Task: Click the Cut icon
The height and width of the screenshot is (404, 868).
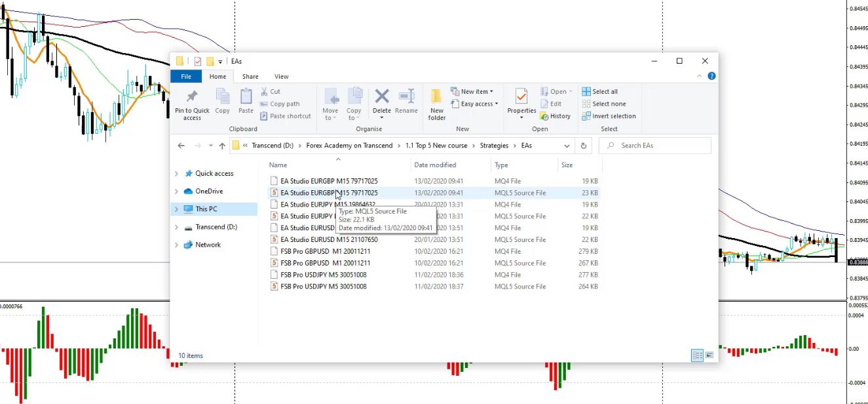Action: coord(271,91)
